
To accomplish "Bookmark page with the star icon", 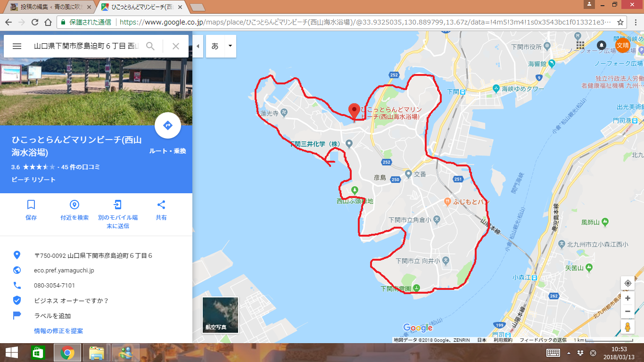I will [x=620, y=22].
